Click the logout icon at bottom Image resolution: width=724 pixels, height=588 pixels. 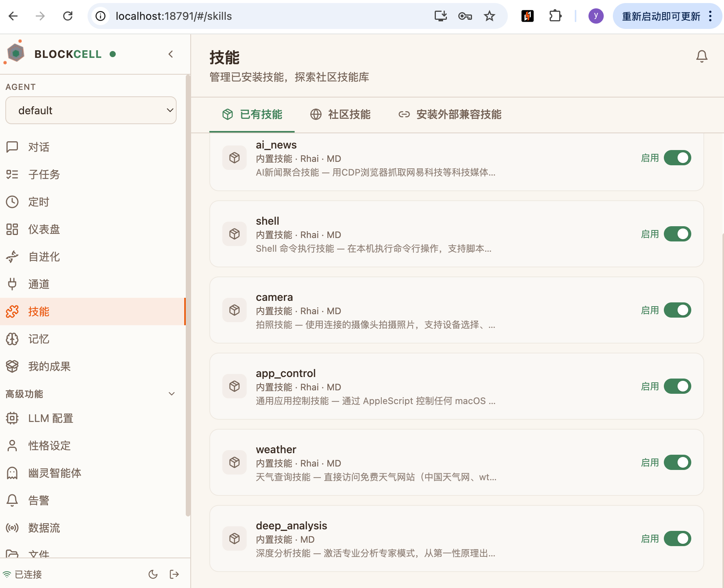pyautogui.click(x=174, y=574)
